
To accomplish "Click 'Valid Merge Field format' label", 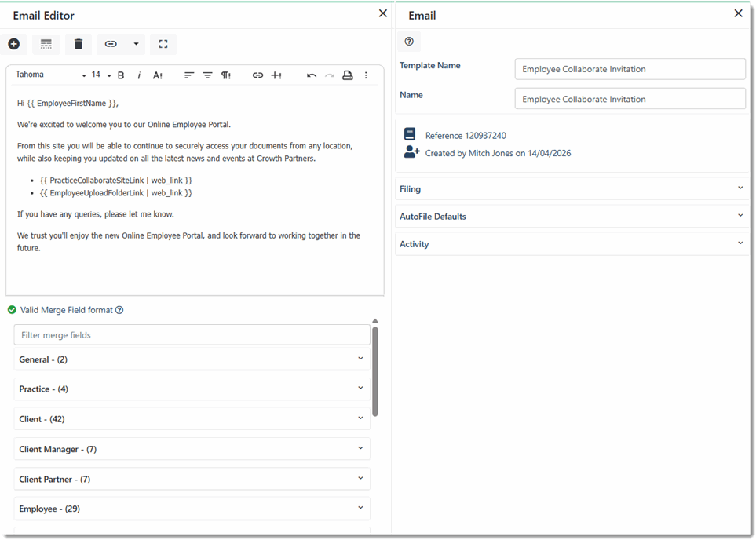I will [x=67, y=310].
